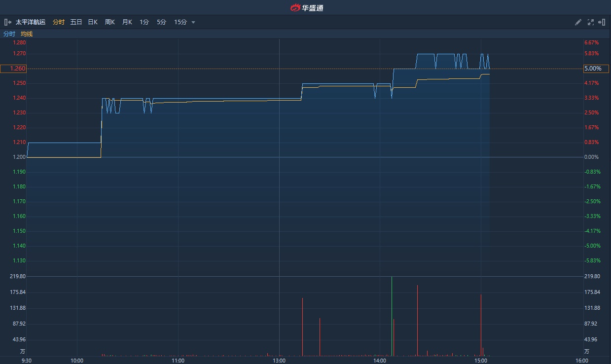Click the 1.260 current price label
Viewport: 611px width, 364px height.
coord(13,69)
